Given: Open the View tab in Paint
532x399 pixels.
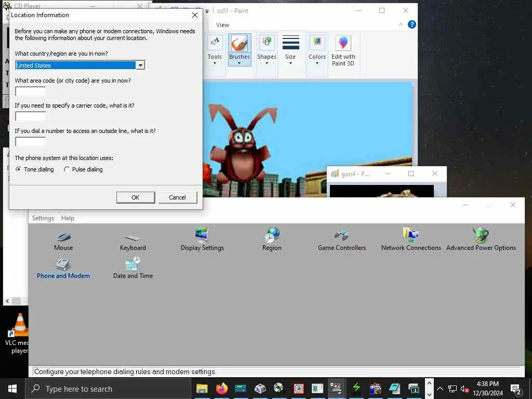Looking at the screenshot, I should [222, 25].
